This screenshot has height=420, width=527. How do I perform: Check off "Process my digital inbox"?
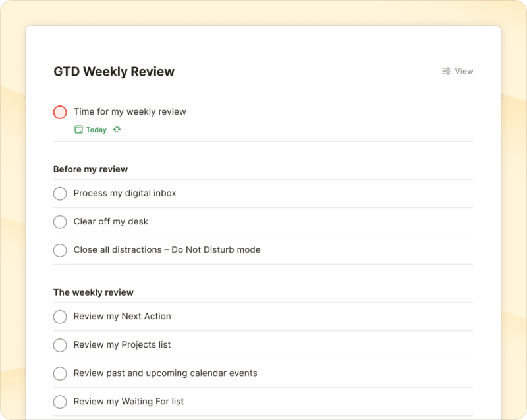pyautogui.click(x=60, y=194)
